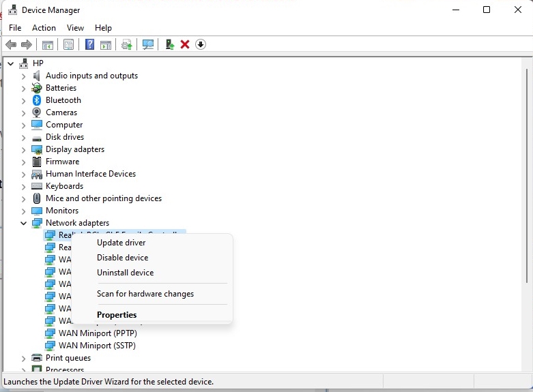Click the Keyboards category icon

37,186
